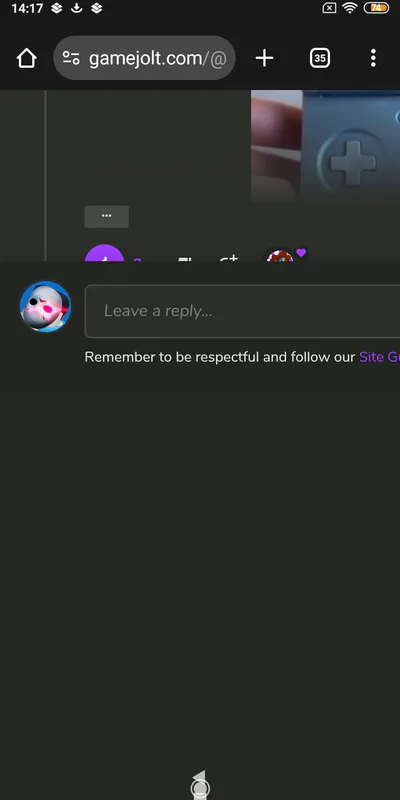Tap the comment icon under the post
Screen dimensions: 400x800
coord(184,258)
